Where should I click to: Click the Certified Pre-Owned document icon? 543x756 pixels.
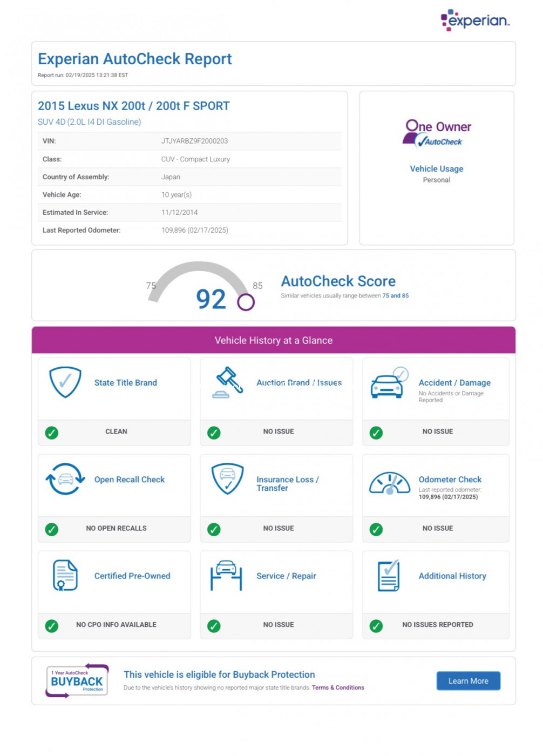[x=65, y=575]
